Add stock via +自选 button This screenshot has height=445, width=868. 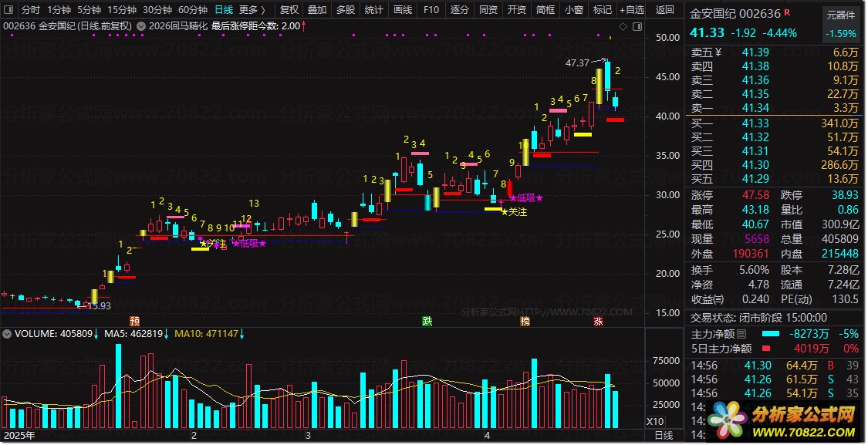[632, 10]
